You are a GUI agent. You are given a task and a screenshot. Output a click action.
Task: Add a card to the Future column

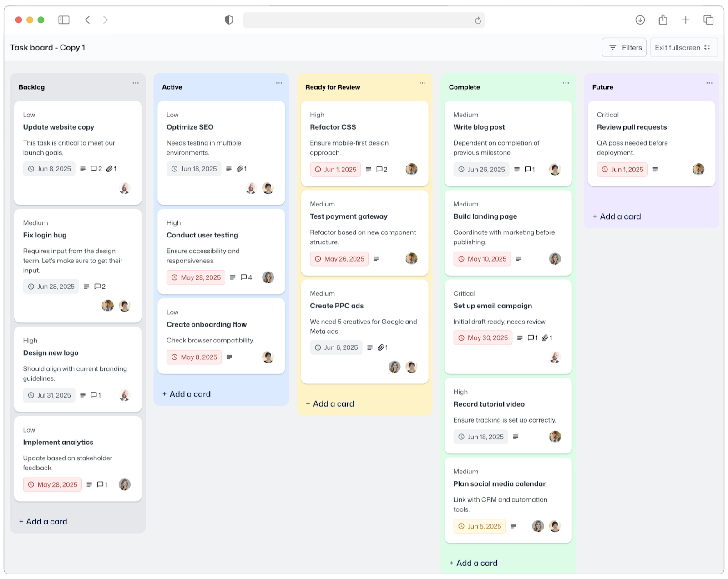617,216
